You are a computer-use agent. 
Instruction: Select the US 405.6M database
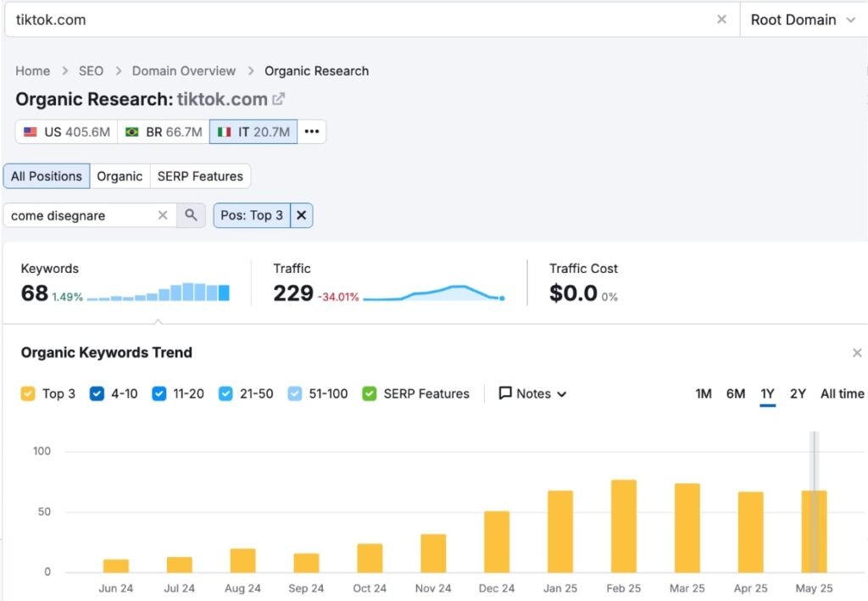[x=66, y=131]
